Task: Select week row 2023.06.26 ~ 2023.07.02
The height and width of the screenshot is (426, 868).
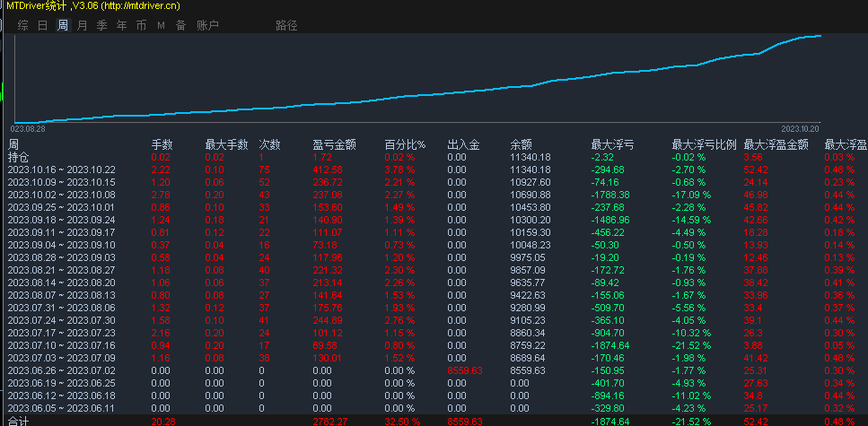Action: pyautogui.click(x=61, y=370)
